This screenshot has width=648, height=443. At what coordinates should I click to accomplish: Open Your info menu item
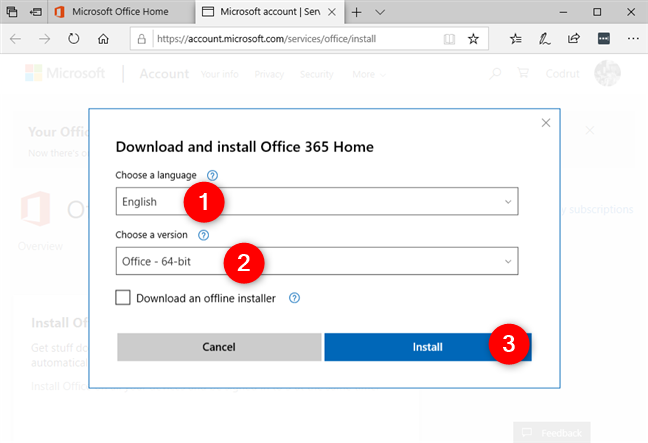pos(219,74)
